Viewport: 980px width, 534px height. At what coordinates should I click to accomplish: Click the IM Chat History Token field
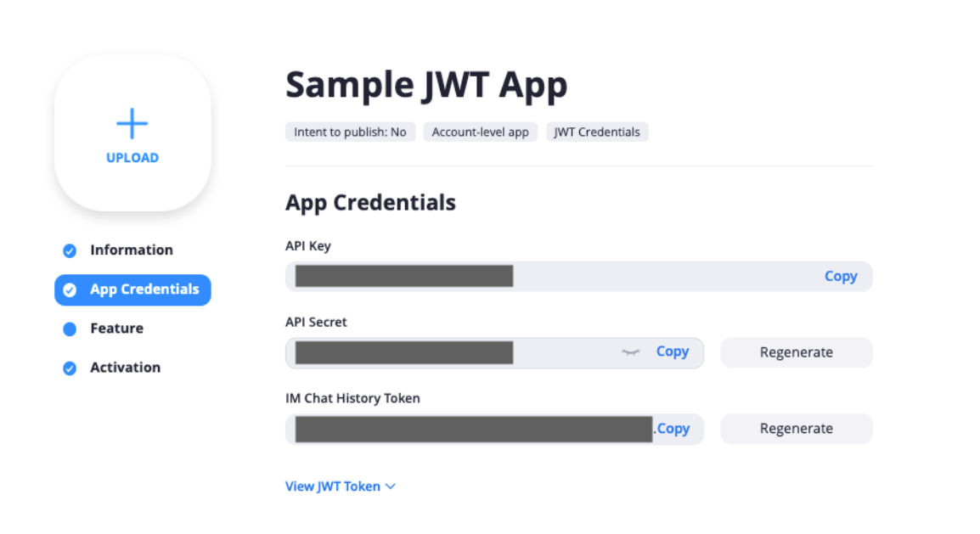(473, 430)
